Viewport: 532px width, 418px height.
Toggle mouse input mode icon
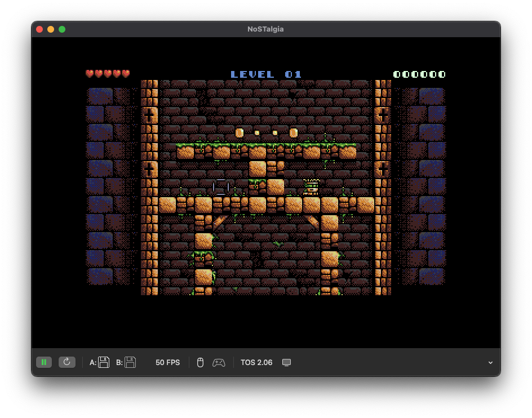pos(200,362)
